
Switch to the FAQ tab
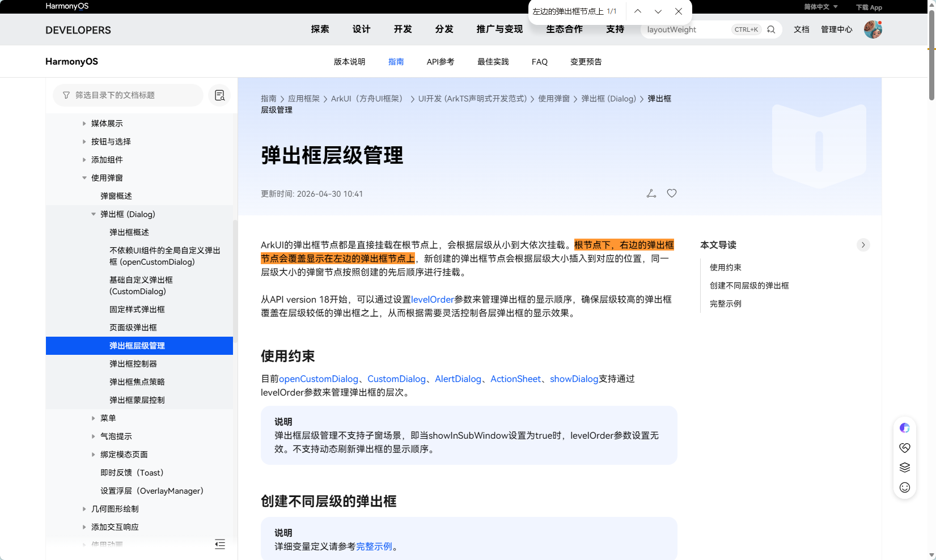point(540,62)
